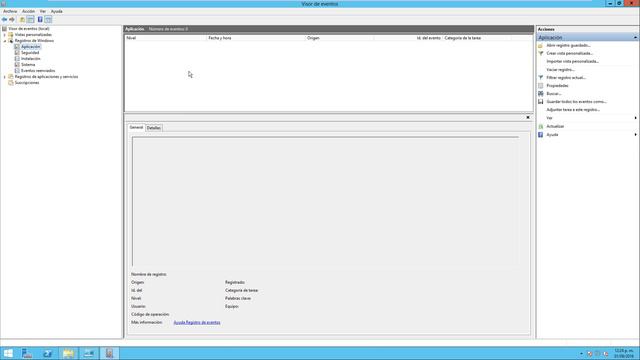Click the Registros de aplicaciones y servicios folder icon
This screenshot has width=640, height=360.
(11, 77)
